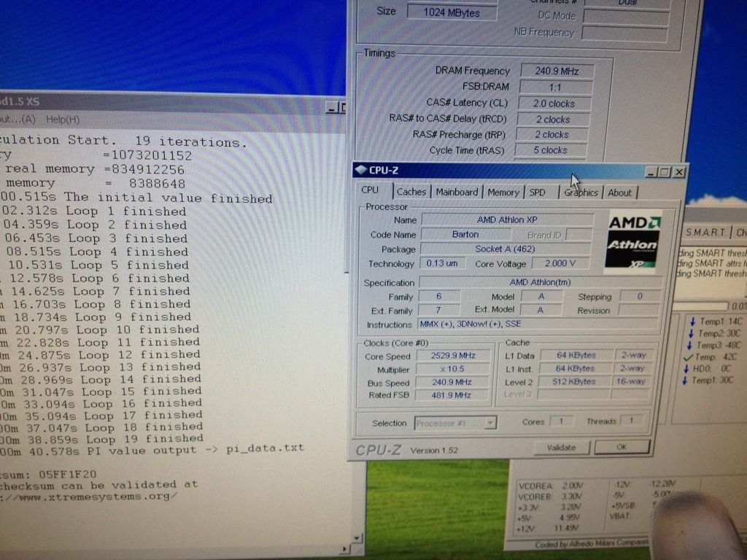Screen dimensions: 747x560
Task: Click the Rated FSB value 481.9 MHz
Action: click(x=451, y=394)
